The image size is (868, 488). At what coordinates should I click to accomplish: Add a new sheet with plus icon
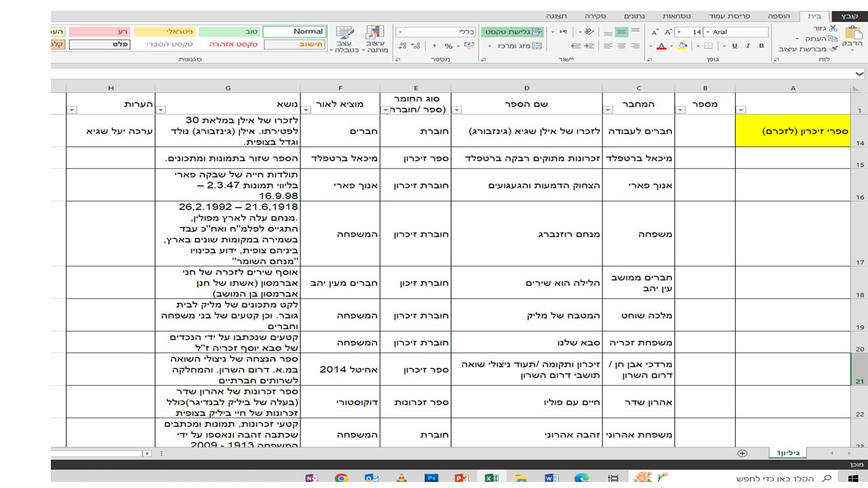742,453
